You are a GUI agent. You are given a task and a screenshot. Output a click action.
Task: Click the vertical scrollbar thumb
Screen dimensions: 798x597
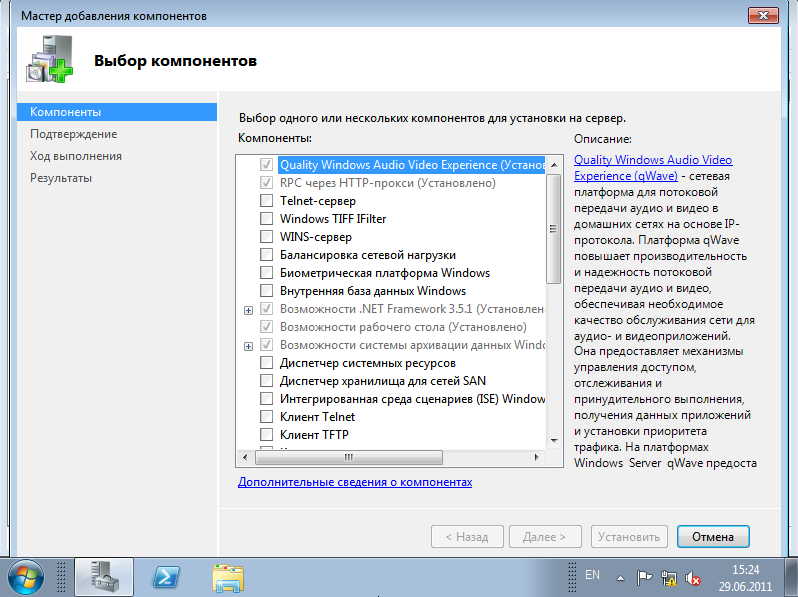pyautogui.click(x=554, y=229)
